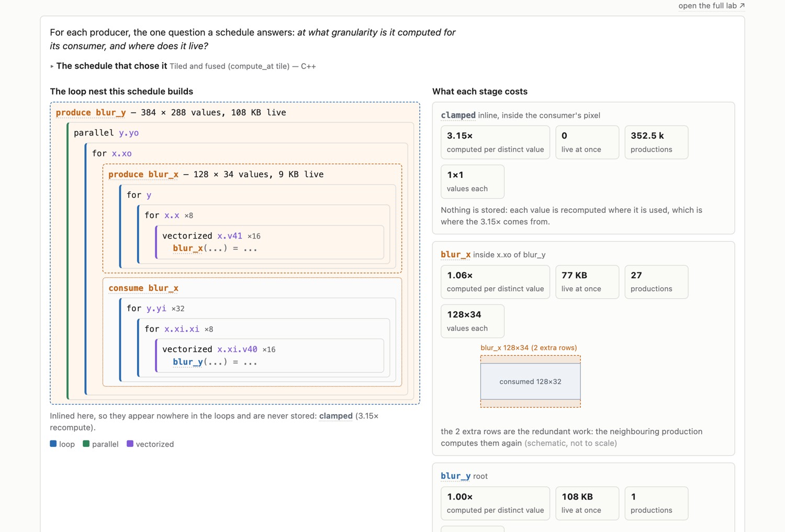Viewport: 785px width, 532px height.
Task: Click the 'consumed 128×32' diagram box
Action: coord(531,381)
